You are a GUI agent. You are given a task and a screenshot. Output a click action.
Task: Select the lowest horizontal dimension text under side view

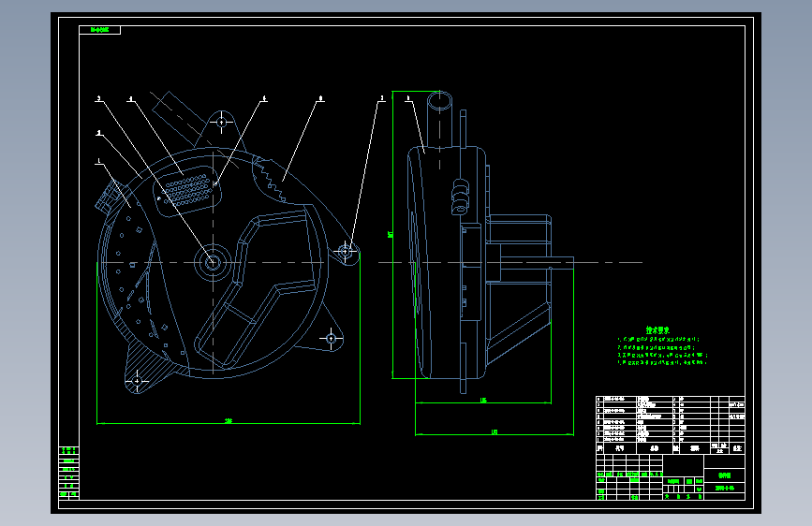tap(494, 431)
